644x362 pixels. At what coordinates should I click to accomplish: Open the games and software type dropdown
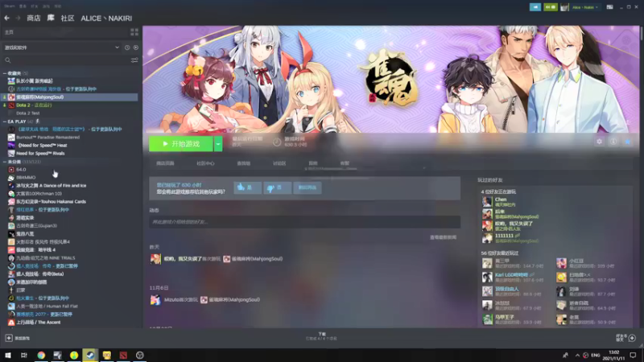[x=61, y=47]
